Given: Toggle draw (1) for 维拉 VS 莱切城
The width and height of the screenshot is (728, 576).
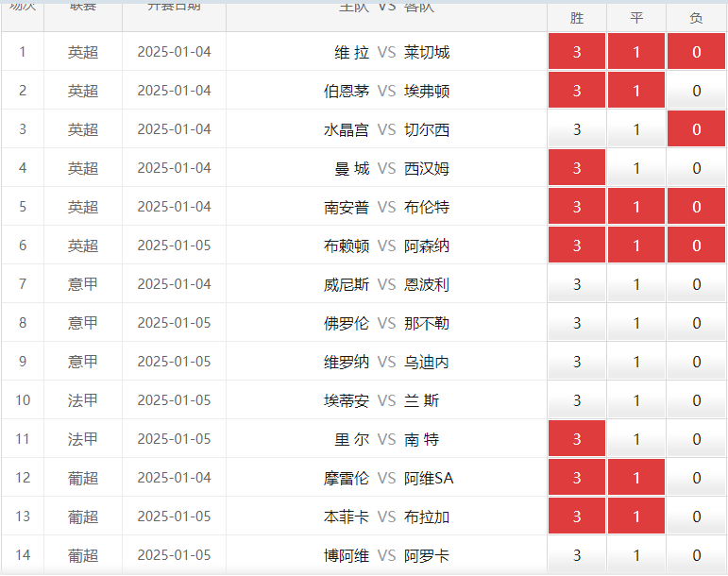Looking at the screenshot, I should [x=636, y=52].
